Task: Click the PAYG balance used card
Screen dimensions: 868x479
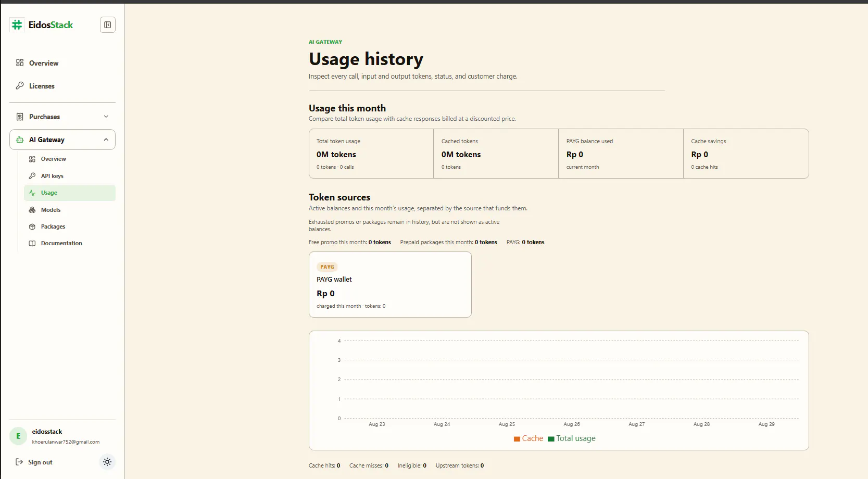Action: click(621, 154)
